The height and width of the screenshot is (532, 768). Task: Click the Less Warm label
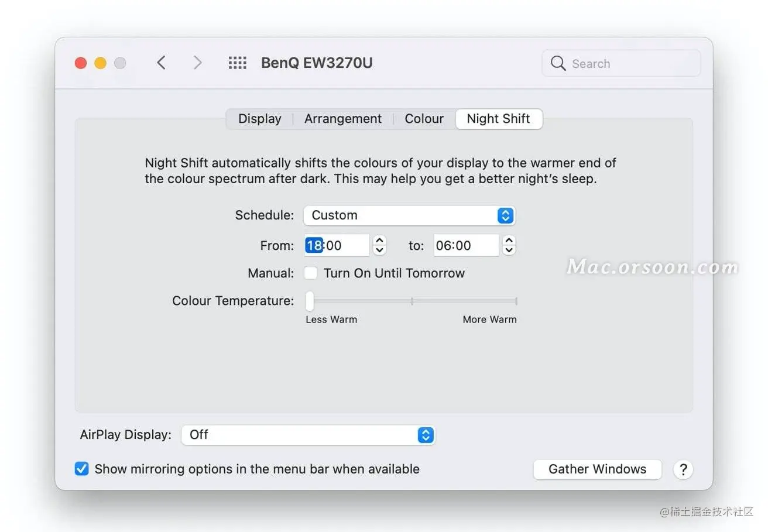click(331, 320)
